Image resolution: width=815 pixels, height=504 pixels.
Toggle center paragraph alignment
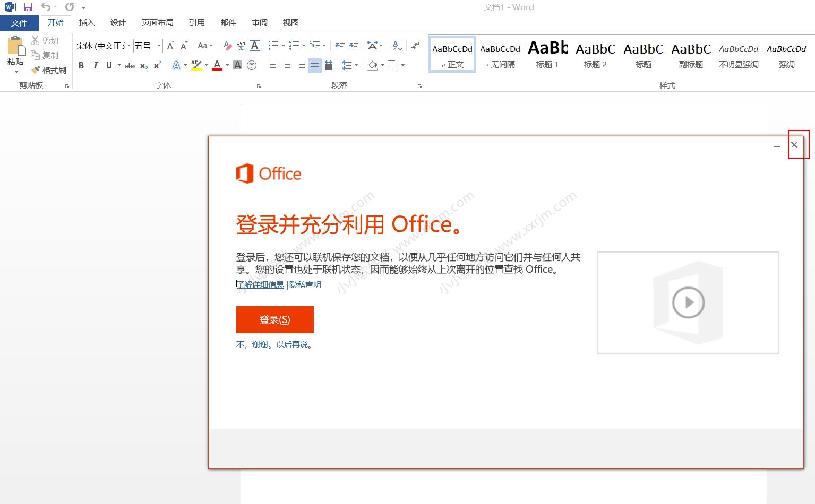tap(287, 65)
